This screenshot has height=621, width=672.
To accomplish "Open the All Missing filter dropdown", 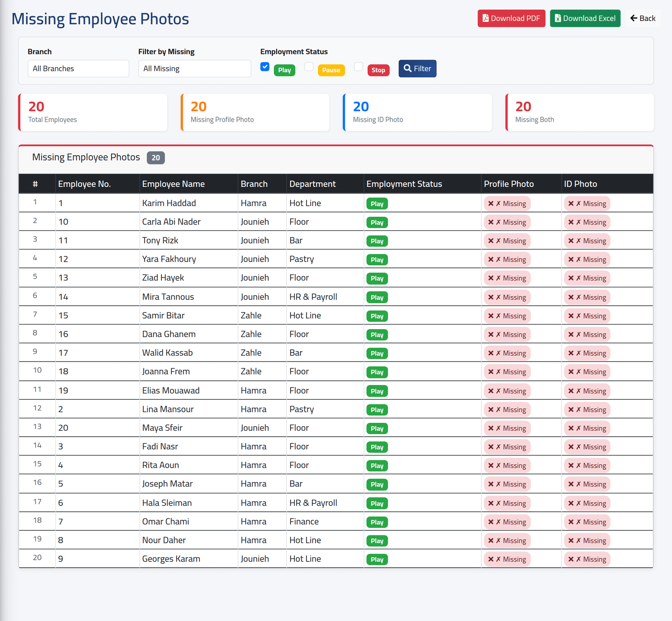I will [194, 68].
